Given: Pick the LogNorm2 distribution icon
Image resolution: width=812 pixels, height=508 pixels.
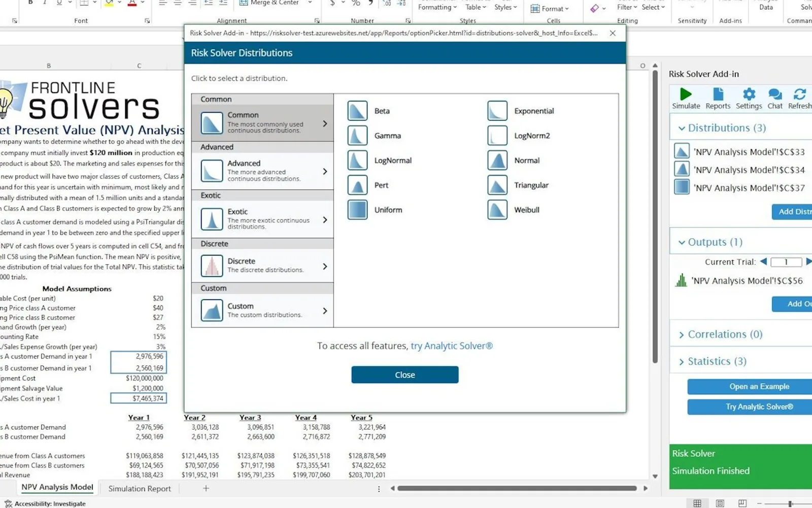Looking at the screenshot, I should coord(497,136).
